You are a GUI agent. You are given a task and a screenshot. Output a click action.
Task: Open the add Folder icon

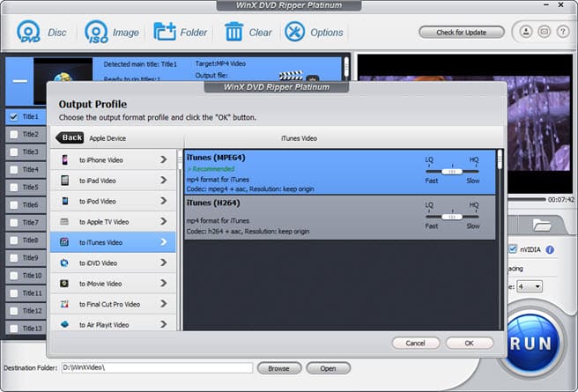(x=165, y=32)
